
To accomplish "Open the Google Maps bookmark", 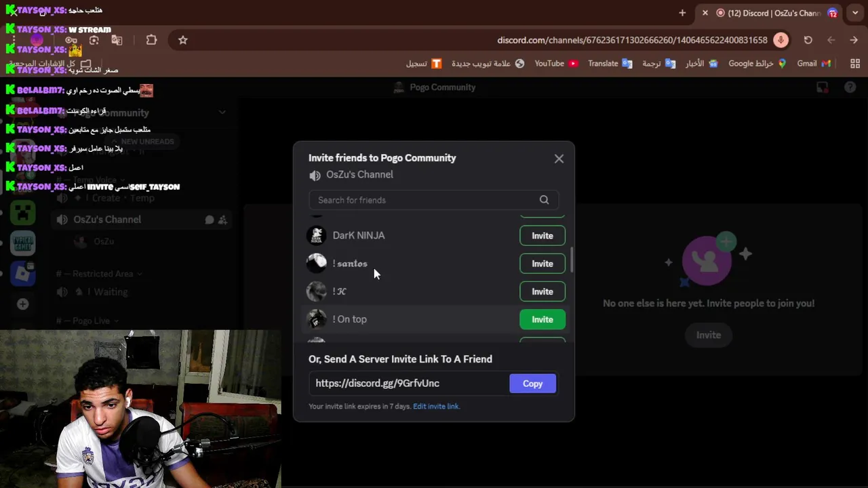I will (x=757, y=64).
